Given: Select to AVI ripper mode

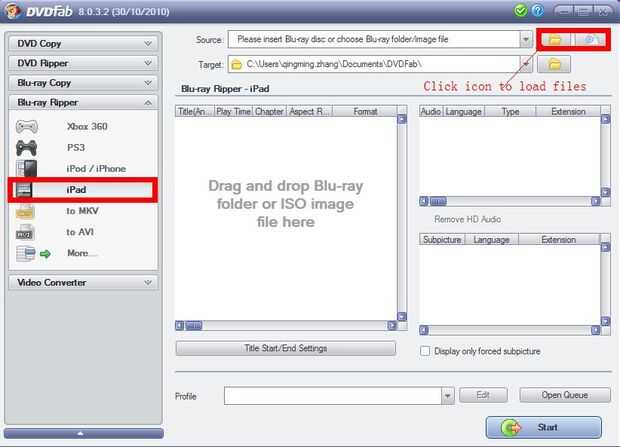Looking at the screenshot, I should [x=80, y=232].
